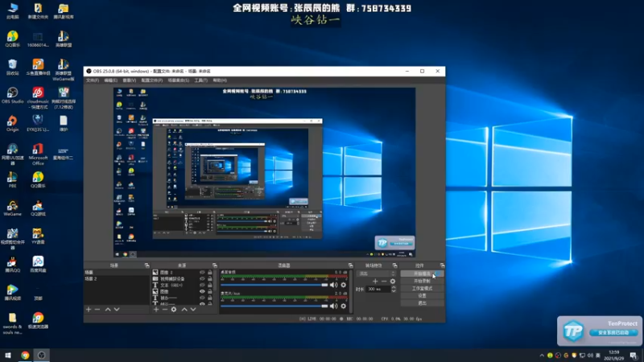Increase the transition 时长 with the up arrow
The width and height of the screenshot is (644, 362).
394,287
